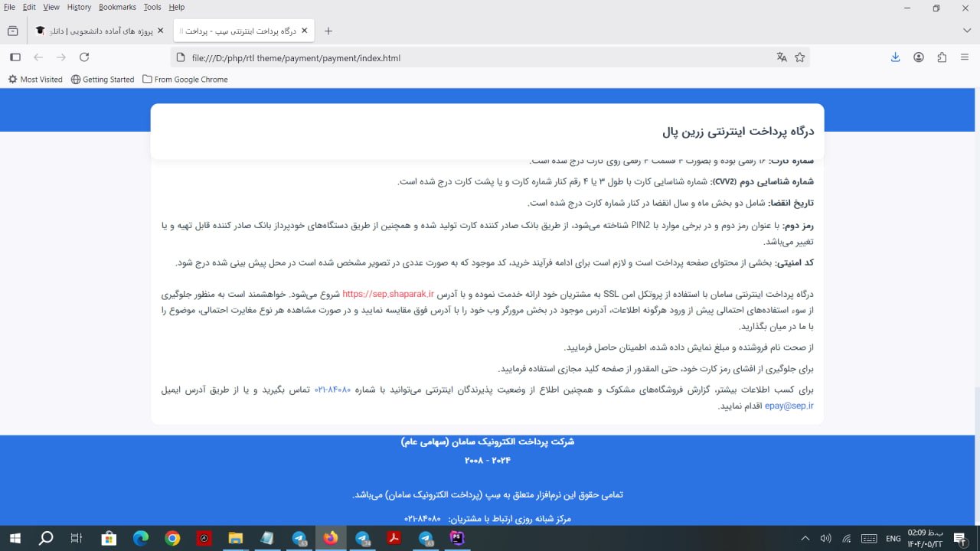Screen dimensions: 980x551
Task: Switch to the پروژه های آماده دانشجویی tab
Action: [100, 31]
